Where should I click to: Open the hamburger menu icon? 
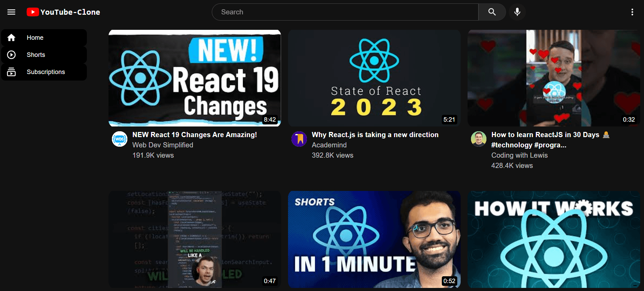(x=11, y=12)
